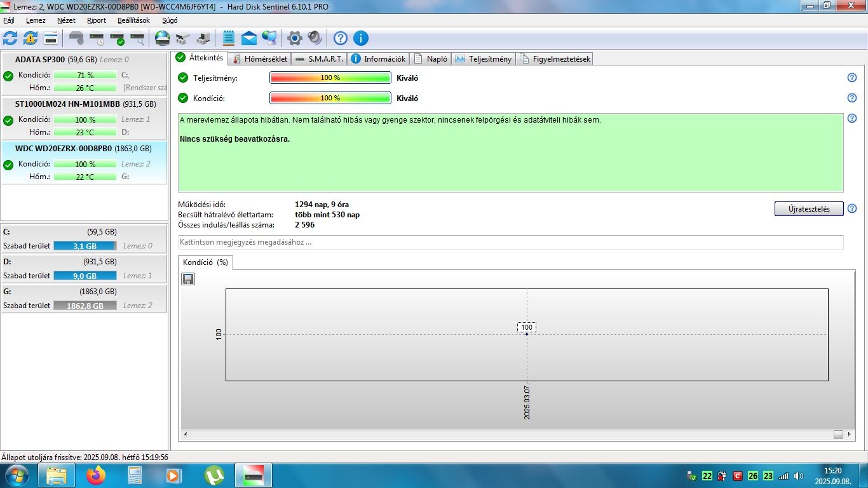Select the Kondíció (%) chart tab
The height and width of the screenshot is (488, 868).
point(205,262)
